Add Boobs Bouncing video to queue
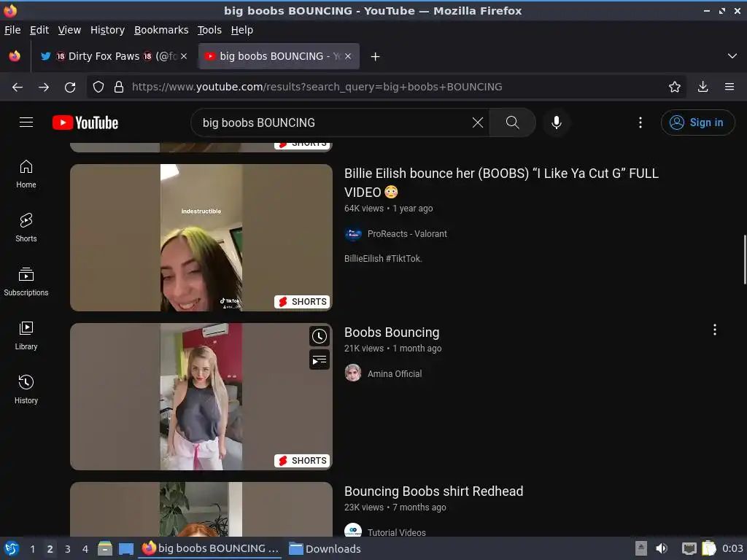The height and width of the screenshot is (560, 747). 320,359
